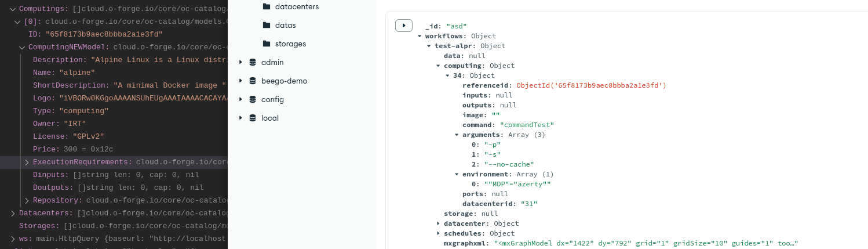The image size is (868, 249).
Task: Expand the ExecutionRequirements debugger variable
Action: pos(27,163)
